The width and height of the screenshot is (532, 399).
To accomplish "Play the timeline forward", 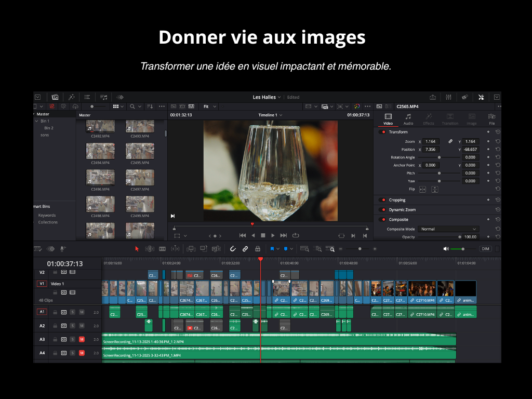I will click(273, 235).
